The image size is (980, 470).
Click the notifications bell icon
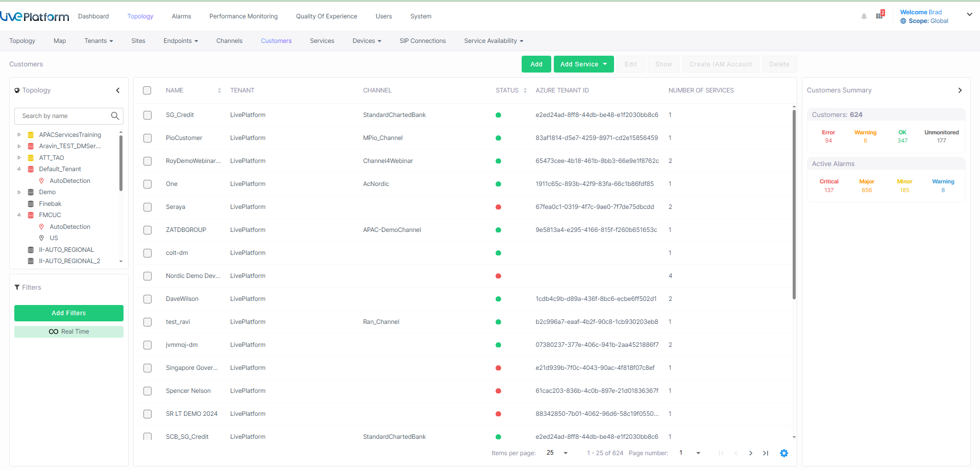pyautogui.click(x=864, y=16)
